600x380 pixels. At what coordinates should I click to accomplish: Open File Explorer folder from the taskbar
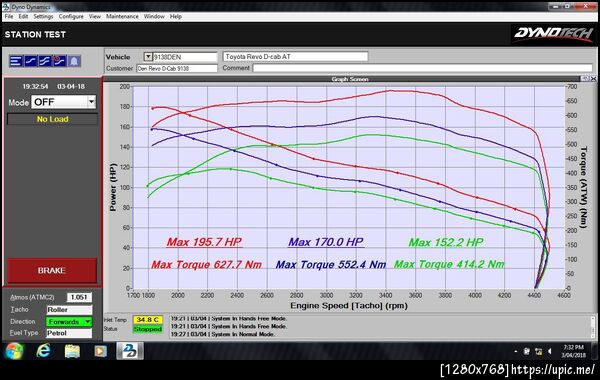coord(72,351)
